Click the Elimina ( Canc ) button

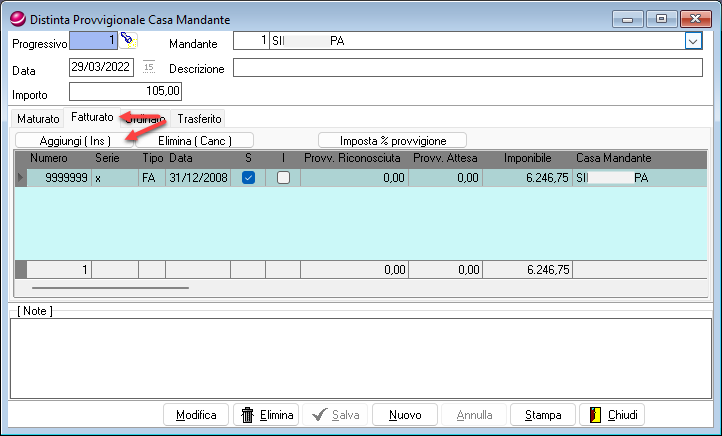pyautogui.click(x=194, y=140)
